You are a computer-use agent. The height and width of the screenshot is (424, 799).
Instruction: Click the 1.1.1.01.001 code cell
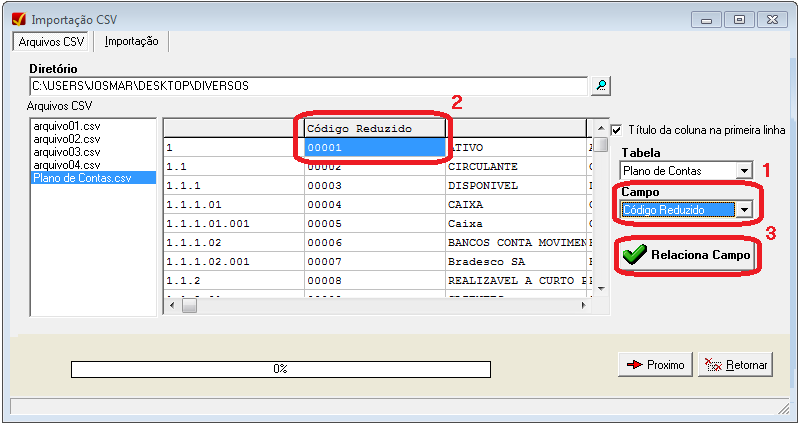click(234, 224)
